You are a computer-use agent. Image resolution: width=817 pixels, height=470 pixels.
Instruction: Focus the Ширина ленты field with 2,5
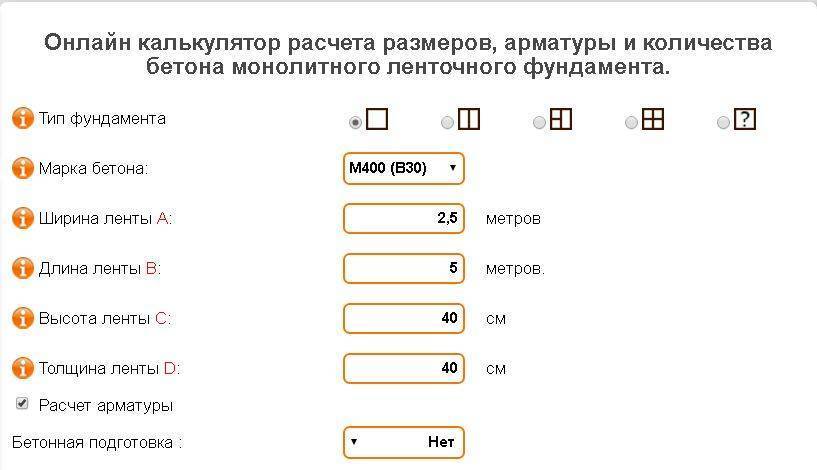[x=403, y=218]
